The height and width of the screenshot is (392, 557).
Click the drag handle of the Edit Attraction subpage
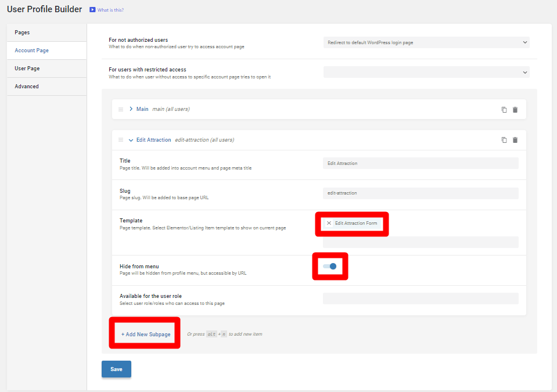121,140
